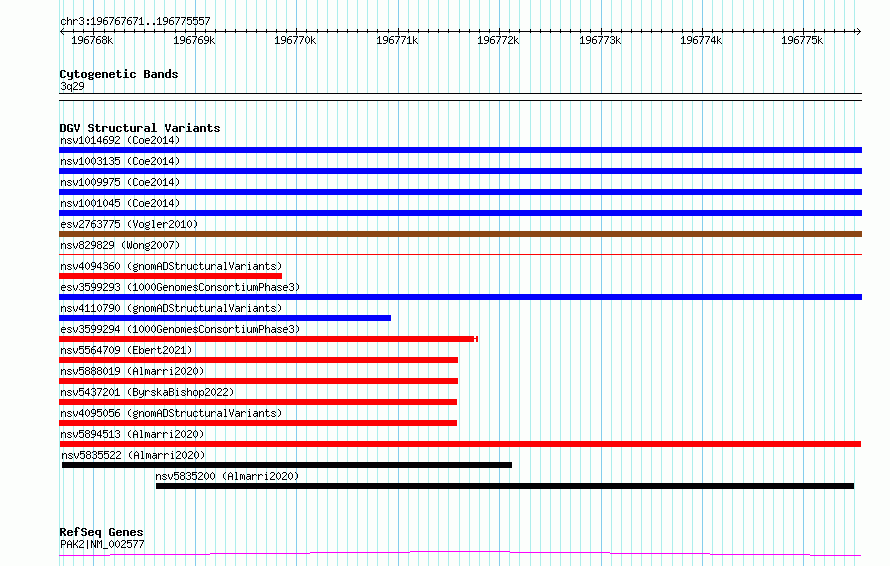Select the red nsv5888019 variant bar

click(258, 381)
